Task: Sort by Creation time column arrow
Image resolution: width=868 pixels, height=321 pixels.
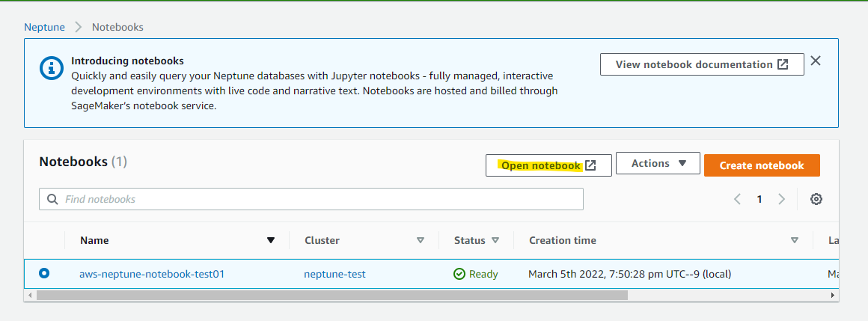Action: pyautogui.click(x=795, y=240)
